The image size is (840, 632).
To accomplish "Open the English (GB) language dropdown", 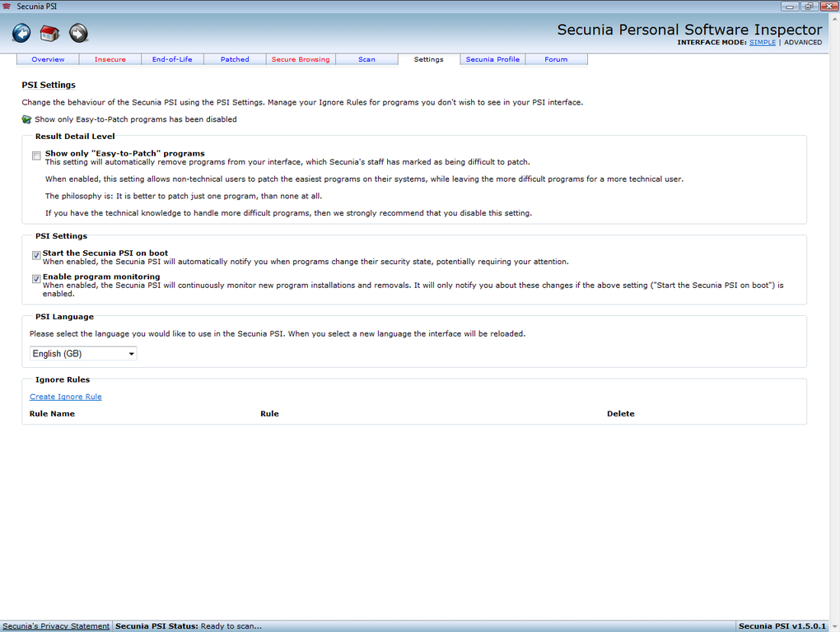I will click(83, 354).
